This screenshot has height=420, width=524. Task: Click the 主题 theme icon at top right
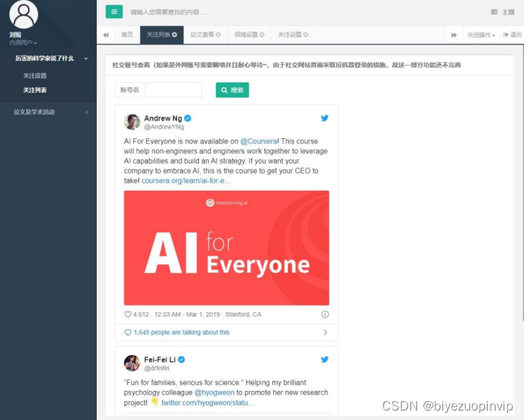pos(494,12)
